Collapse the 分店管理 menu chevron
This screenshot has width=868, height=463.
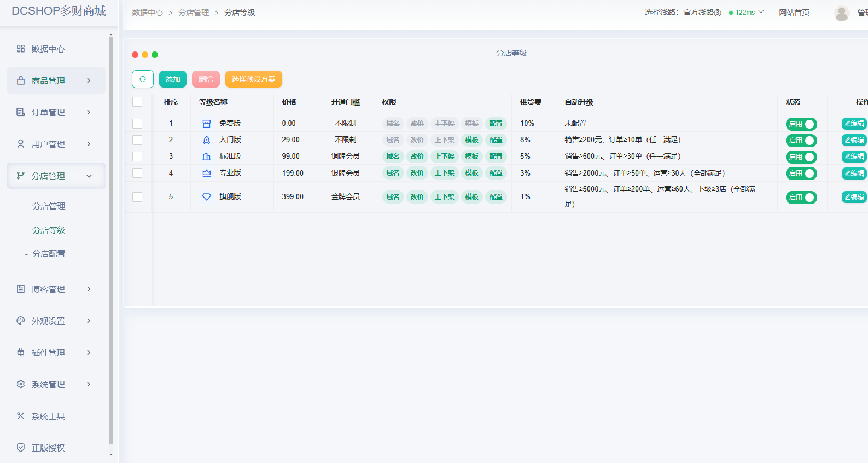click(x=89, y=176)
